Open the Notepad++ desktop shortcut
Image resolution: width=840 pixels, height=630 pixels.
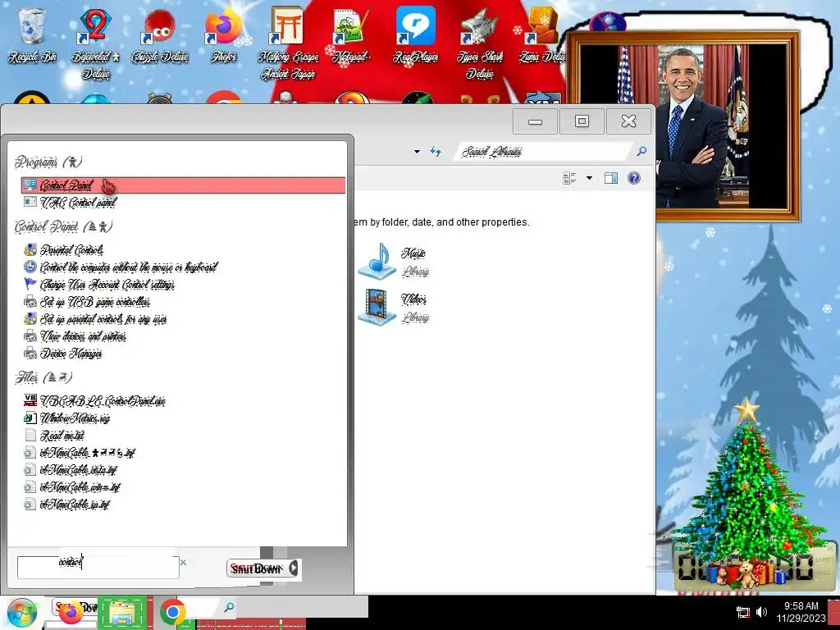[351, 36]
